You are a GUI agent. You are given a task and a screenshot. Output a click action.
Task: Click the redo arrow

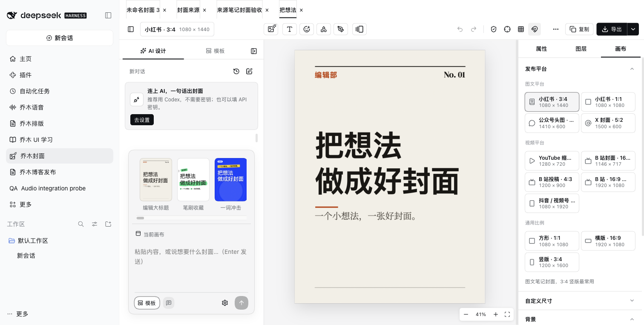[x=474, y=29]
